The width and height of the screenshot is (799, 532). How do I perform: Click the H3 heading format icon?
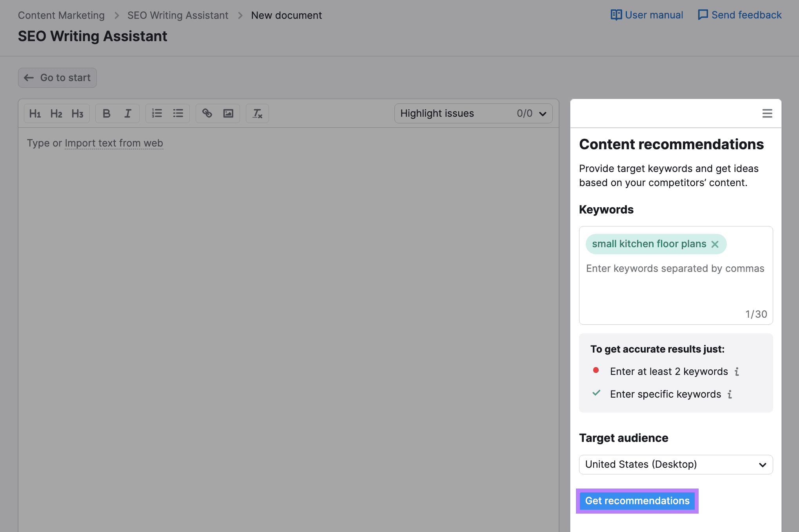(77, 113)
